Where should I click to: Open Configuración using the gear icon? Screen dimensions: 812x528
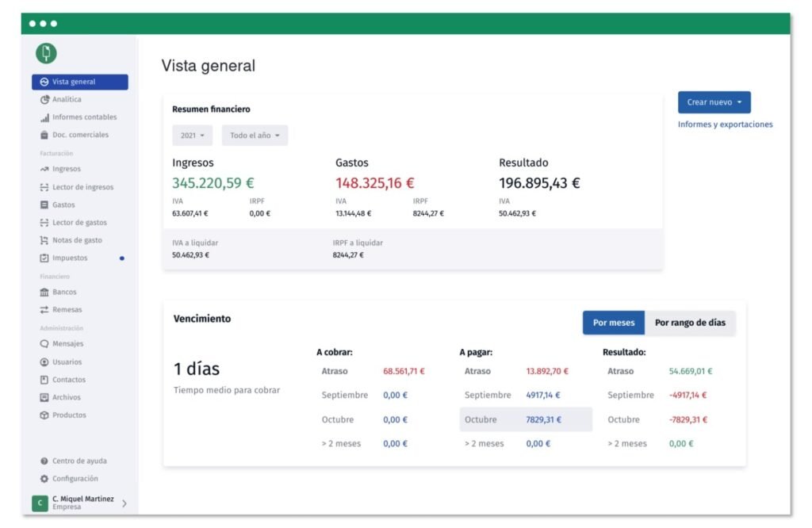coord(44,479)
